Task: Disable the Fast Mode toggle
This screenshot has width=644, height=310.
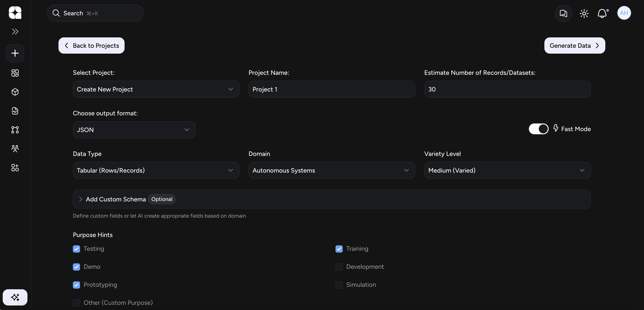Action: click(x=539, y=129)
